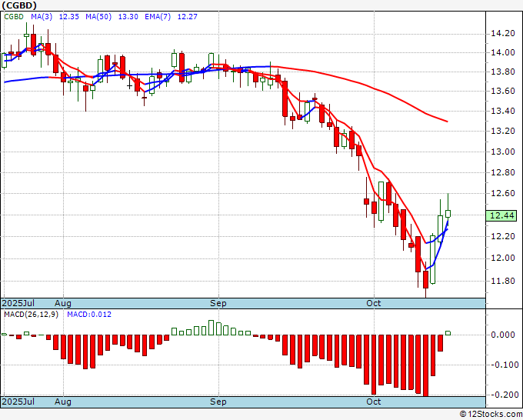Click the 13.00 price axis label

tap(503, 152)
